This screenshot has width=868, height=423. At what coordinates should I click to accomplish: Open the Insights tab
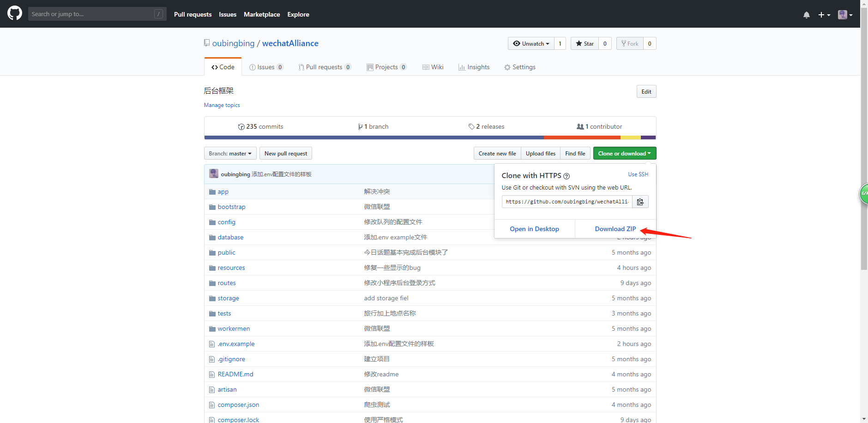474,67
